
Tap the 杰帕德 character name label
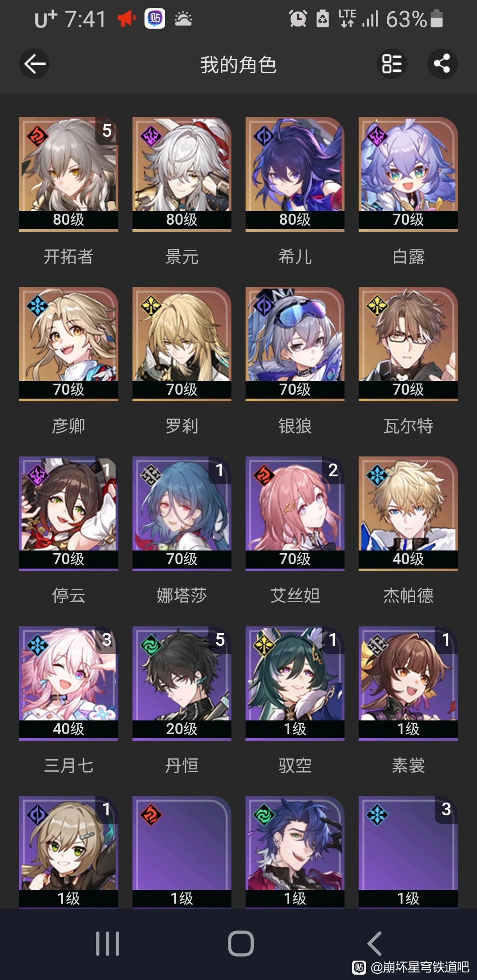tap(408, 596)
